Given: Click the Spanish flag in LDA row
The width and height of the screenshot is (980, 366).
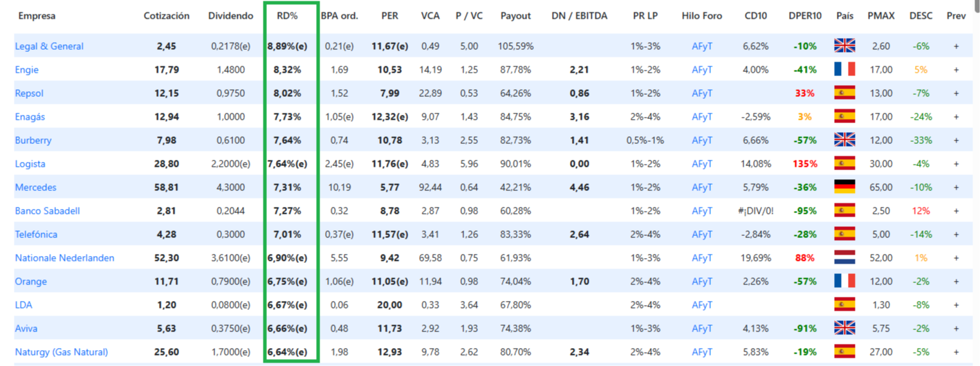Looking at the screenshot, I should click(844, 305).
